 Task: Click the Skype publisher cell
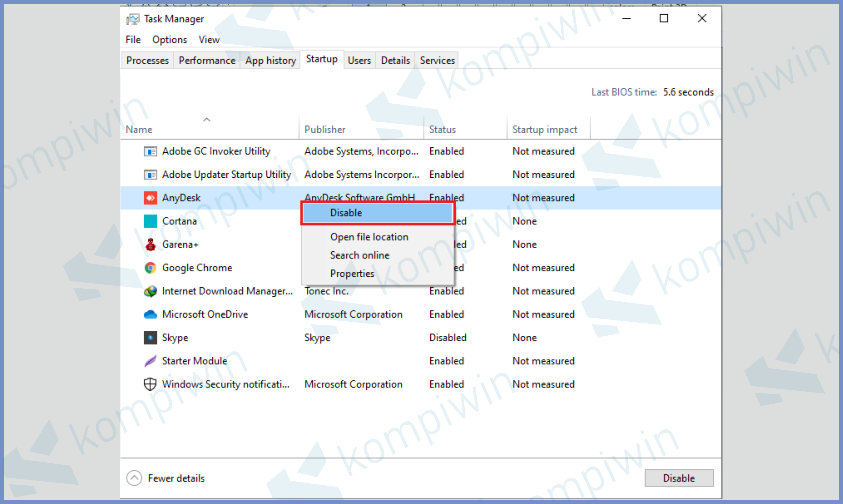tap(317, 338)
